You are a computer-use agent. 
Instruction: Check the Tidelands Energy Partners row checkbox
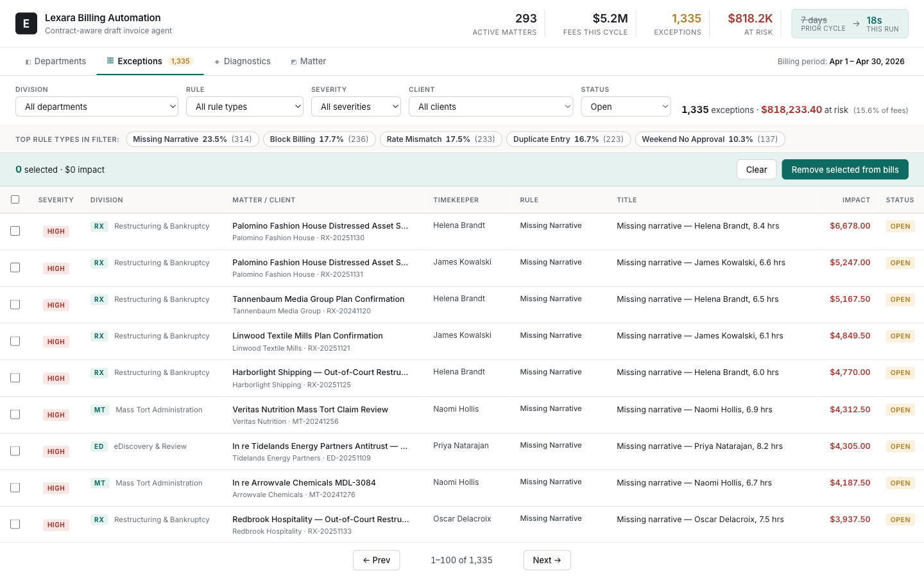coord(15,451)
